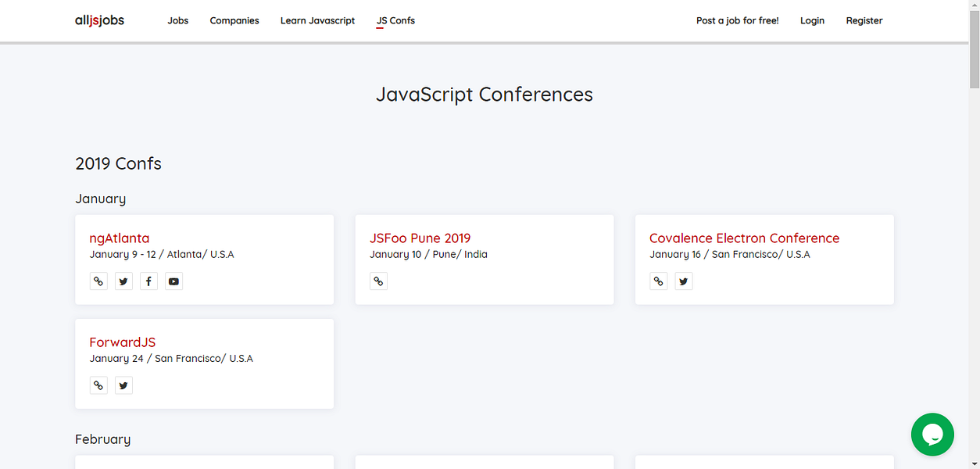The height and width of the screenshot is (469, 980).
Task: Open Covalence Electron Conference website link icon
Action: click(658, 281)
